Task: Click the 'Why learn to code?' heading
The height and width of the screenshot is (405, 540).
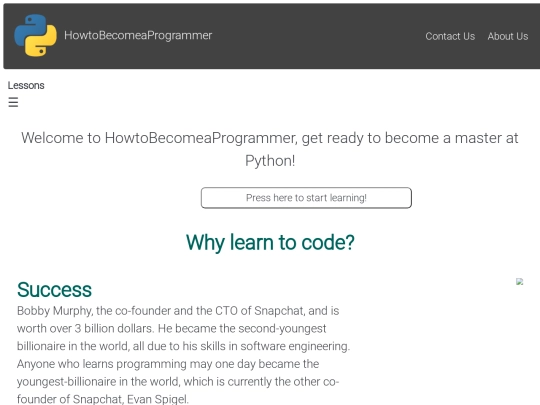Action: [270, 242]
